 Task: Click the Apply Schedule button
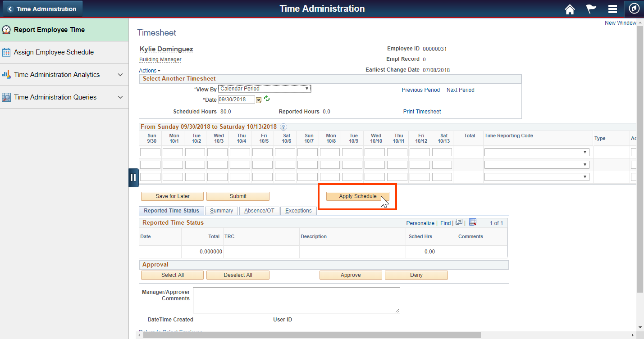356,196
